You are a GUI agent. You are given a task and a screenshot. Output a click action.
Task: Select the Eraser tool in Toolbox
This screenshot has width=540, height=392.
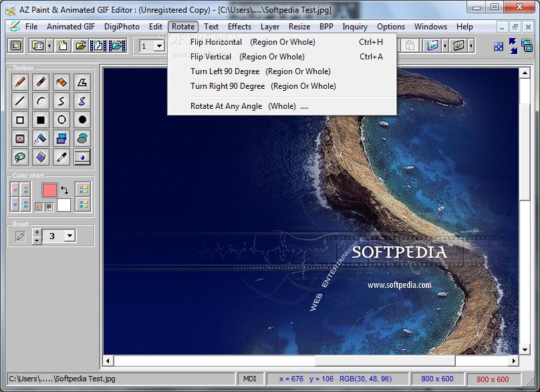tap(41, 82)
